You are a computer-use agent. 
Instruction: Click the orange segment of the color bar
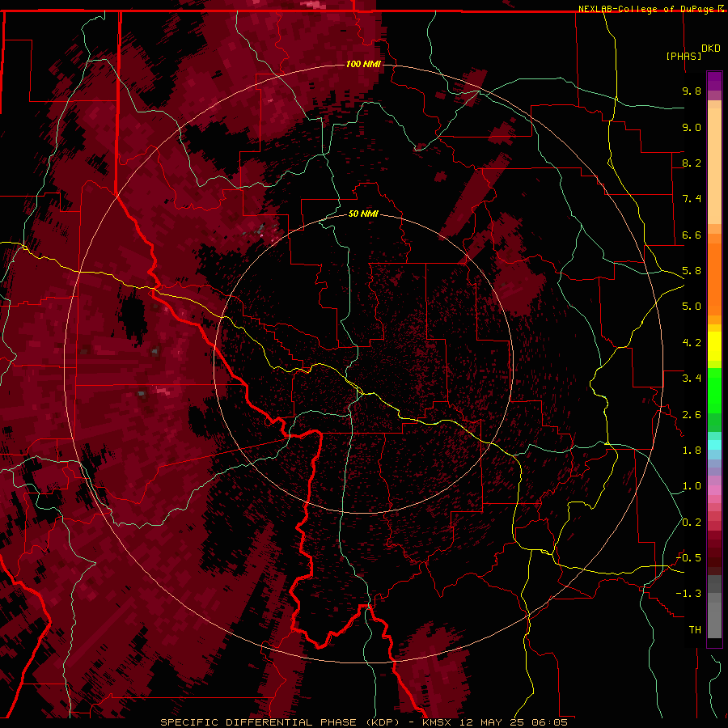click(714, 279)
